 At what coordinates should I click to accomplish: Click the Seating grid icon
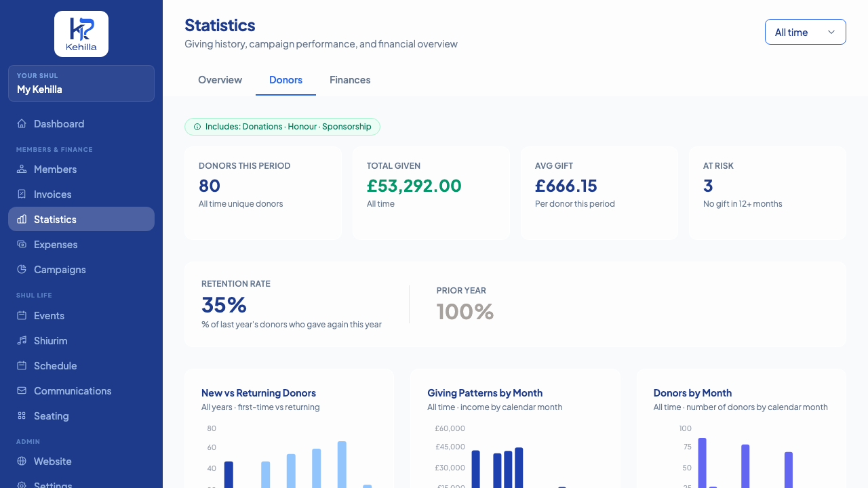(x=22, y=416)
